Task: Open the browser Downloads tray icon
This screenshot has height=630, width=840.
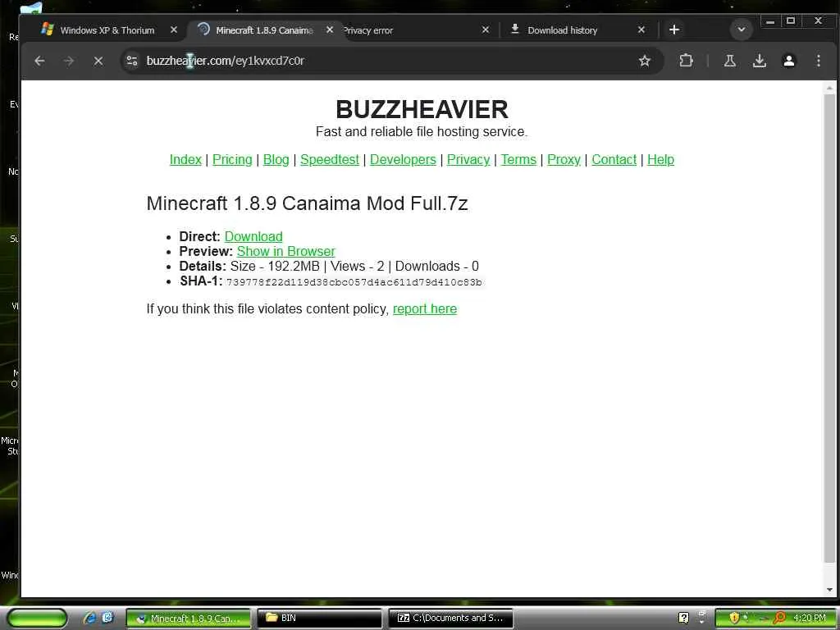Action: [759, 61]
